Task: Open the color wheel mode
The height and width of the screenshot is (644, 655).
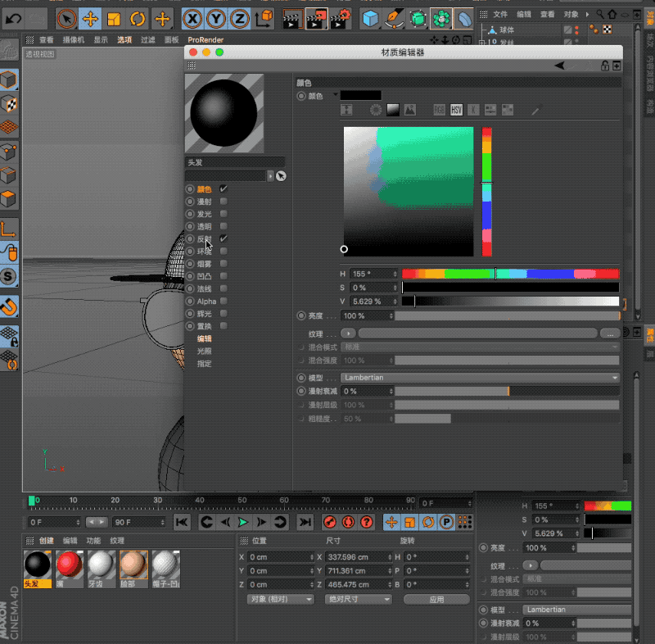Action: (x=376, y=110)
